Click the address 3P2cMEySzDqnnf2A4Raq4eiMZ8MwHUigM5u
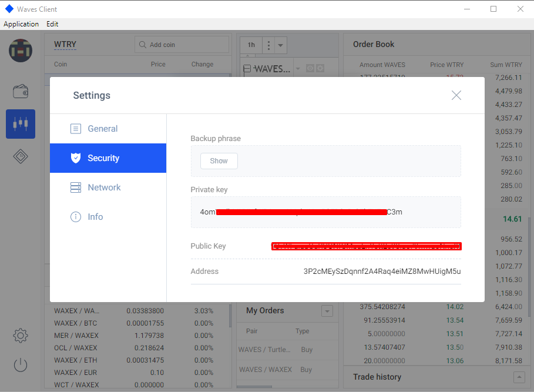The height and width of the screenshot is (392, 534). pyautogui.click(x=382, y=272)
